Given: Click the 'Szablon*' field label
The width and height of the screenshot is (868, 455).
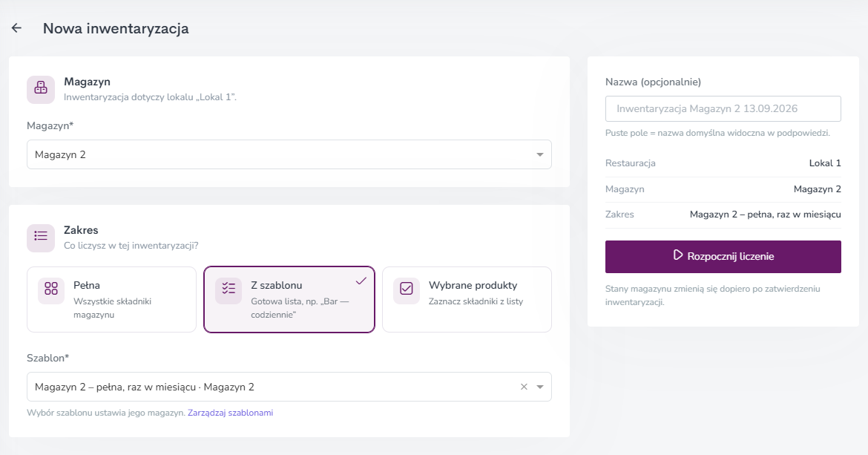Looking at the screenshot, I should click(48, 358).
